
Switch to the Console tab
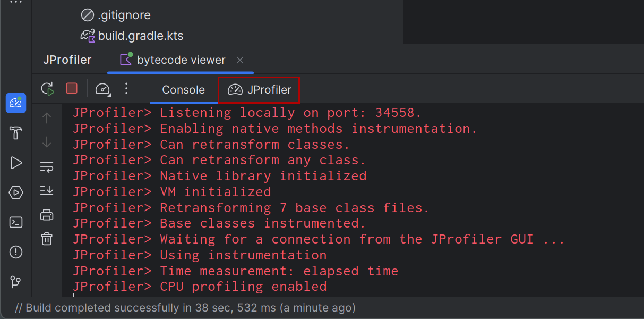(183, 90)
